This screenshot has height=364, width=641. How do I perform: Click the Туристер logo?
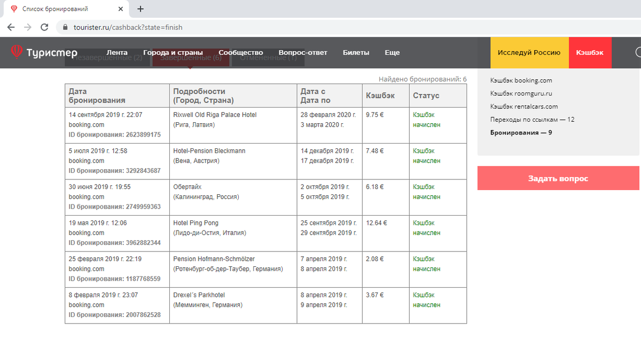tap(44, 52)
